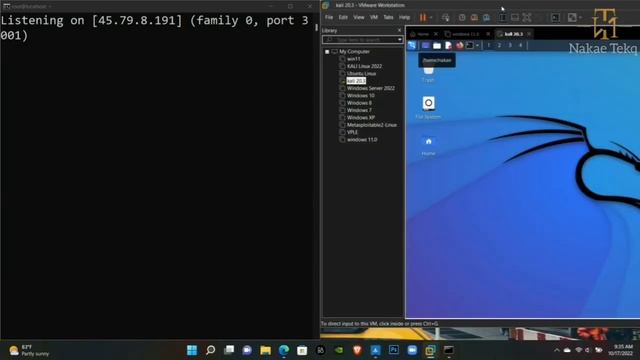Open the Edit menu in VMware
640x360 pixels.
click(343, 17)
